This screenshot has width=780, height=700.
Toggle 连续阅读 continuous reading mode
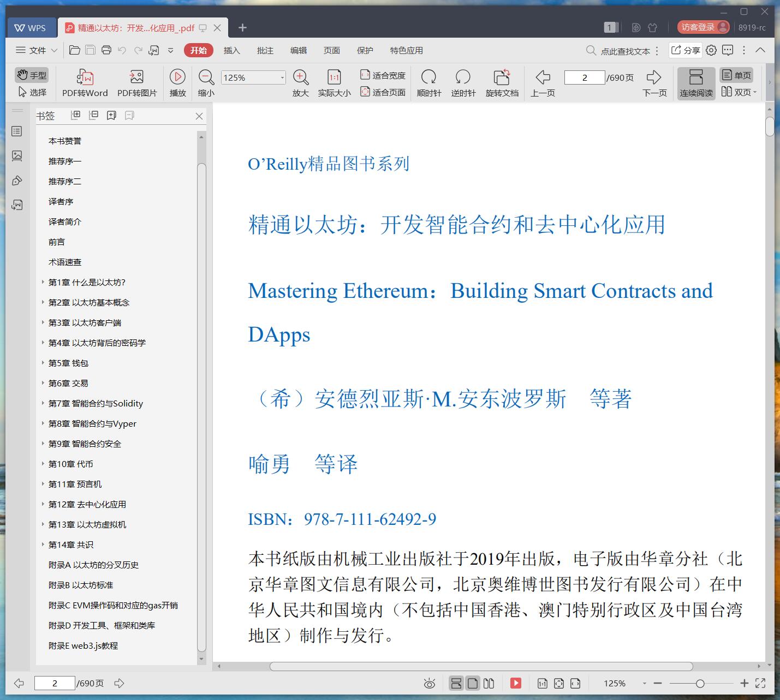[696, 83]
